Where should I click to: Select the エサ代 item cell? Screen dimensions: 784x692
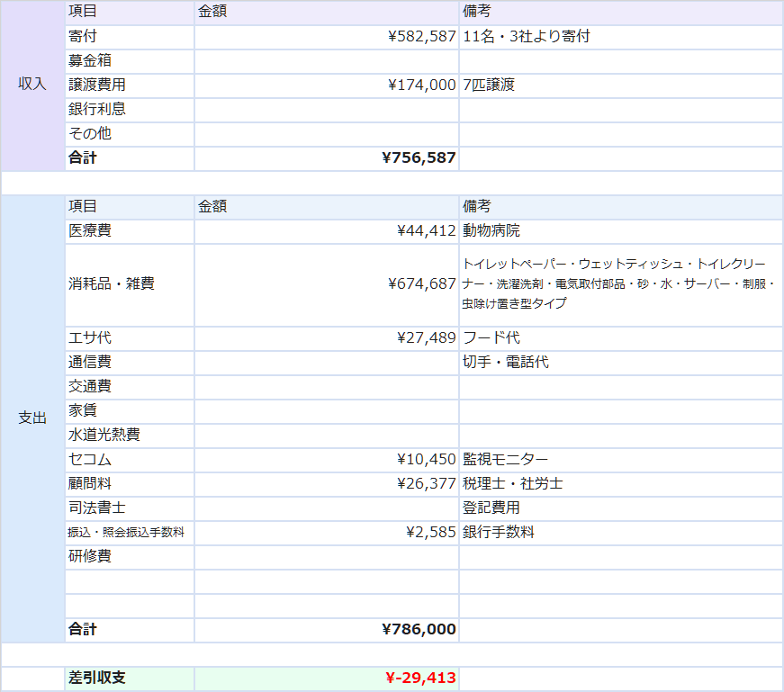click(x=130, y=338)
